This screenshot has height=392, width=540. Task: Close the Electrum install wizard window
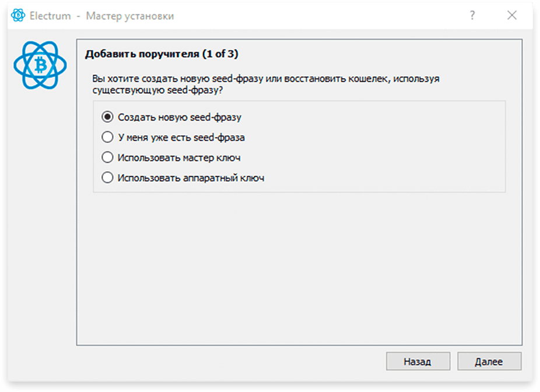pyautogui.click(x=512, y=15)
